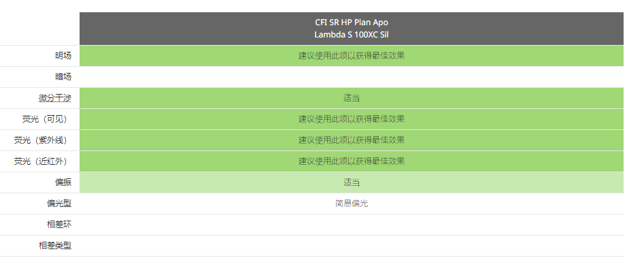The height and width of the screenshot is (273, 644).
Task: Select the 偏光型 row label
Action: pyautogui.click(x=59, y=204)
